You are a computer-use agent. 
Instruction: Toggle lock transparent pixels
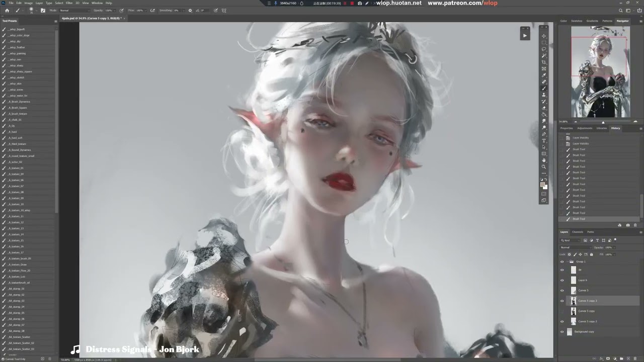(x=570, y=254)
